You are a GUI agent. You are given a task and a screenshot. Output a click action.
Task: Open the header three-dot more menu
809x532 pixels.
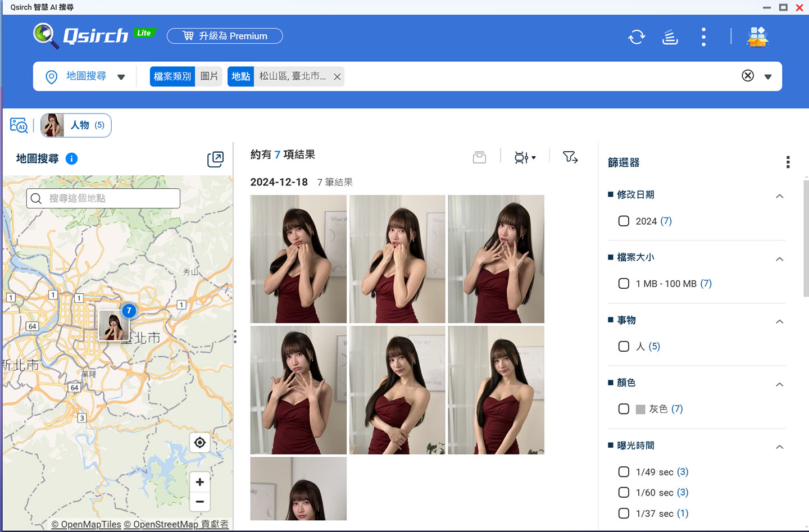coord(703,37)
